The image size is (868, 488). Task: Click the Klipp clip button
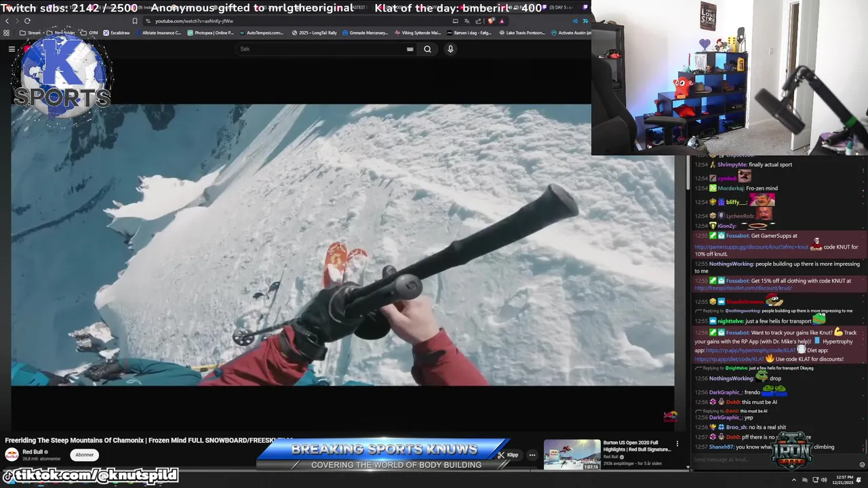[509, 455]
